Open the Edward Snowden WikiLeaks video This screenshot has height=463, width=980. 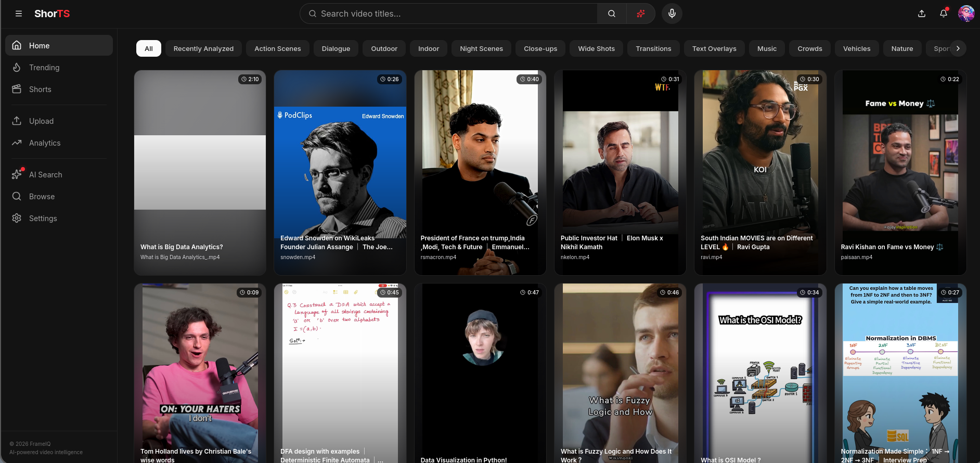[x=340, y=173]
